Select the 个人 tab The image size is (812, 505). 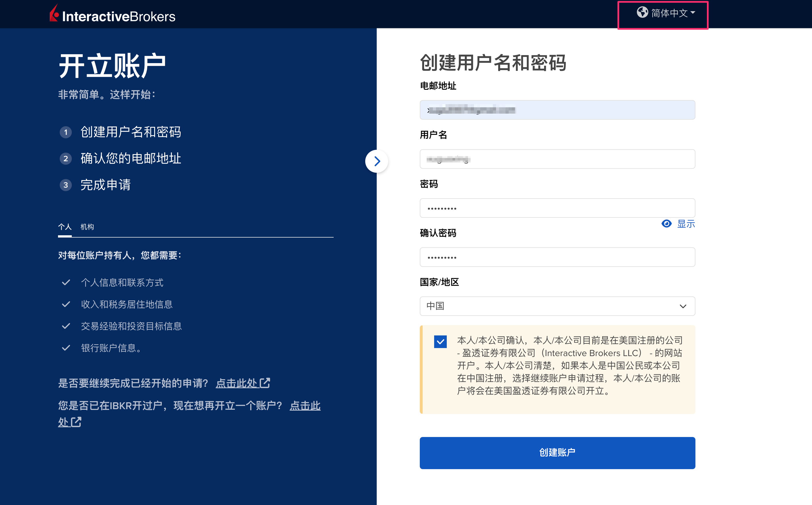pos(65,227)
